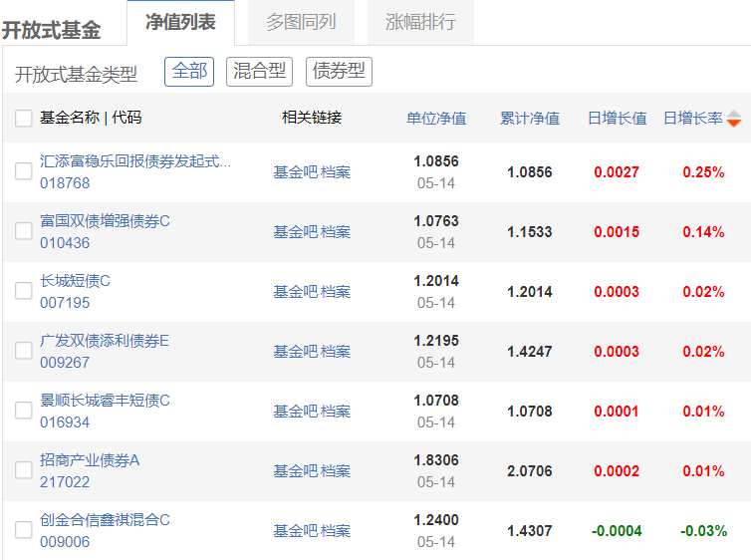The image size is (751, 560).
Task: Open 基金吧 link for 创金合信鑫祺混合C
Action: [296, 531]
